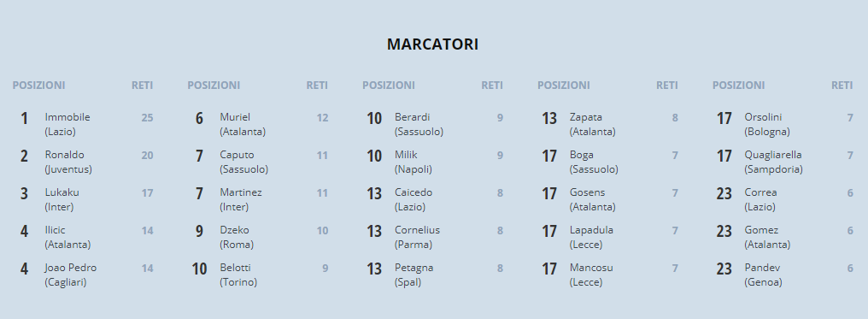Click Petagna of Spal

pyautogui.click(x=433, y=275)
